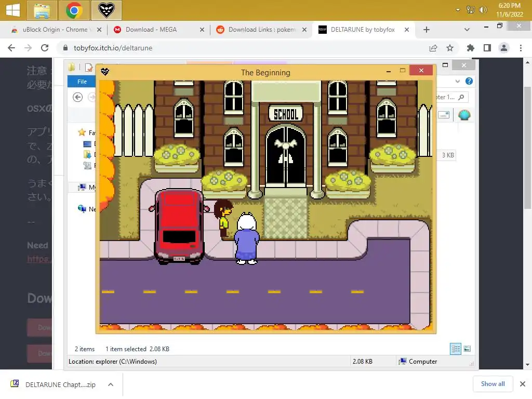Switch to Chrome from the taskbar
The image size is (532, 399).
(74, 10)
